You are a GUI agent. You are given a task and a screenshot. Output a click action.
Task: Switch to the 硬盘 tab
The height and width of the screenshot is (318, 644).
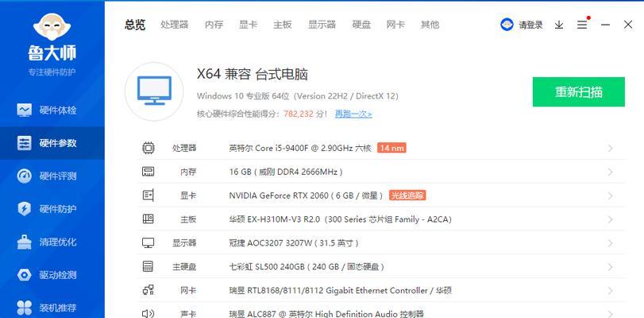(x=361, y=25)
